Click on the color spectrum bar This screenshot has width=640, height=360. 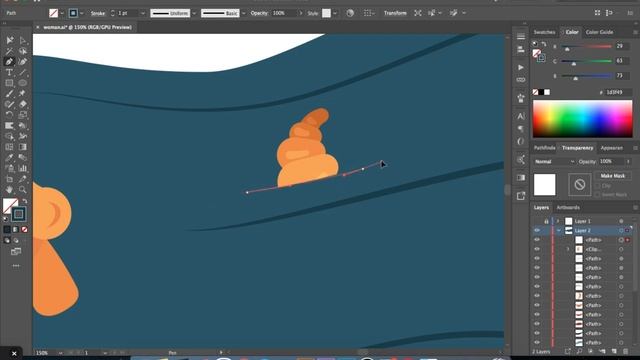pyautogui.click(x=582, y=119)
